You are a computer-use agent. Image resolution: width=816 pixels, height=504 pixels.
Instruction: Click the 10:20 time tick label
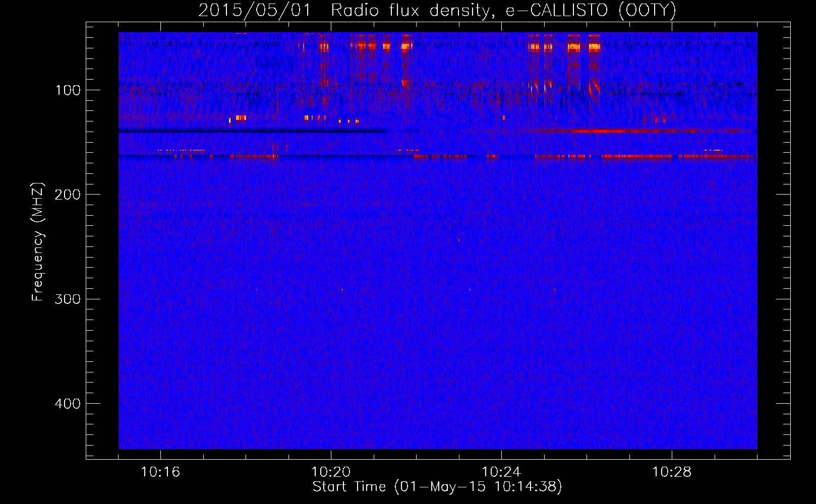click(331, 472)
